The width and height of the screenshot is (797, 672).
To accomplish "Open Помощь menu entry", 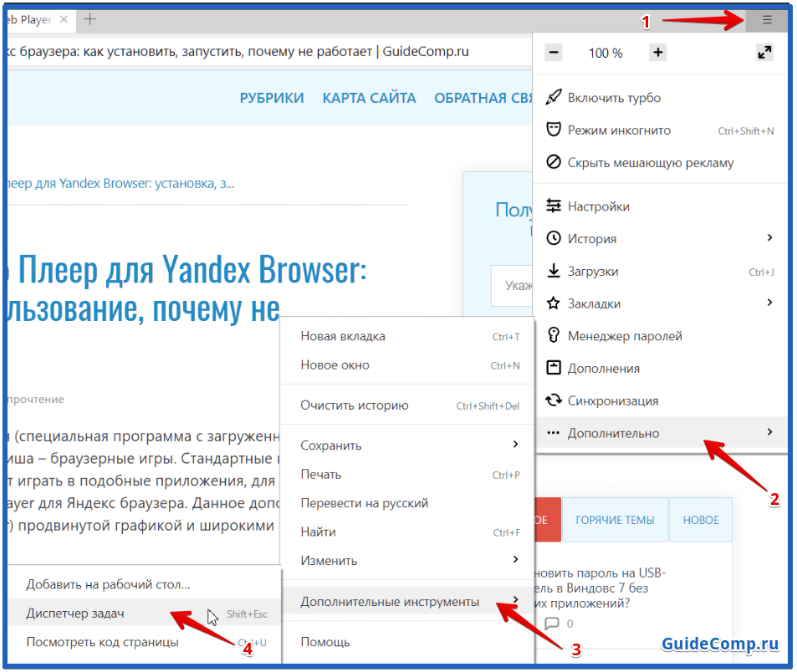I will click(x=407, y=642).
